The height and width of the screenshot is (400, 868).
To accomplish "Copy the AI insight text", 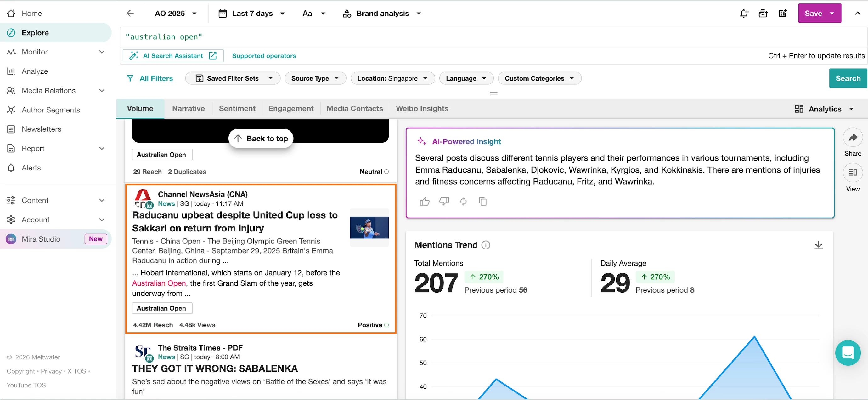I will [483, 202].
